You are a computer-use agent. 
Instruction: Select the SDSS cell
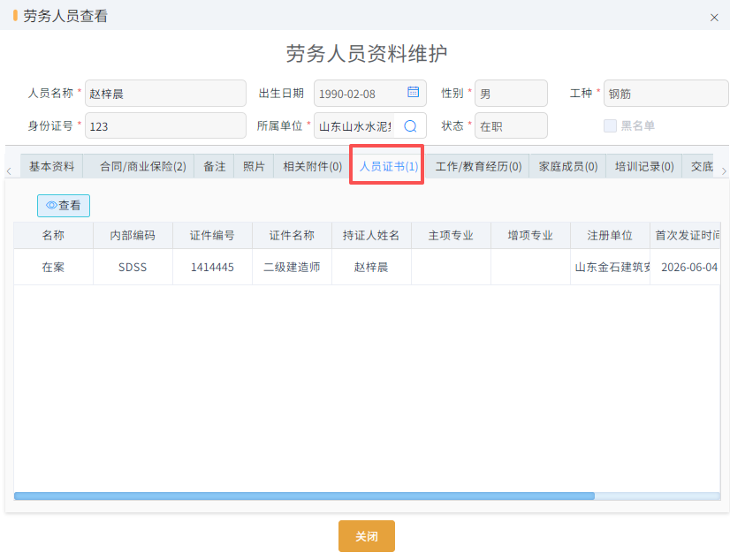pyautogui.click(x=133, y=267)
